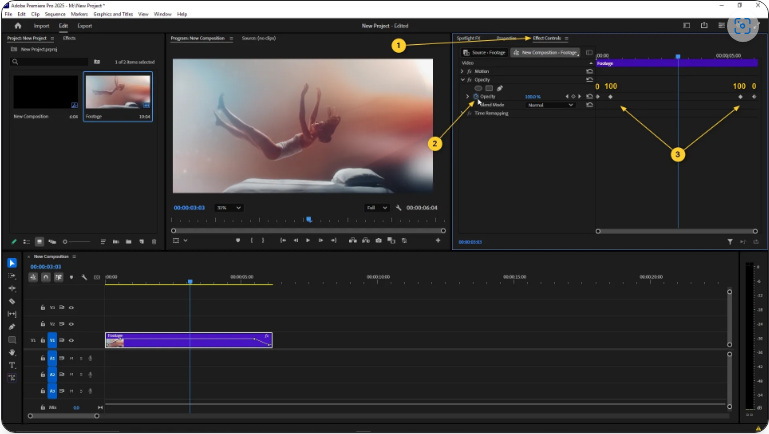Click the Lift button in Program monitor

point(353,240)
